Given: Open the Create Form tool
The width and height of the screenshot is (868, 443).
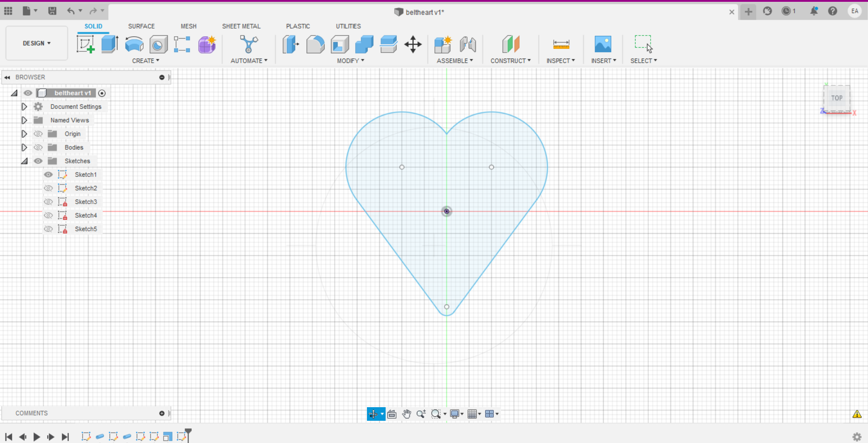Looking at the screenshot, I should (207, 44).
